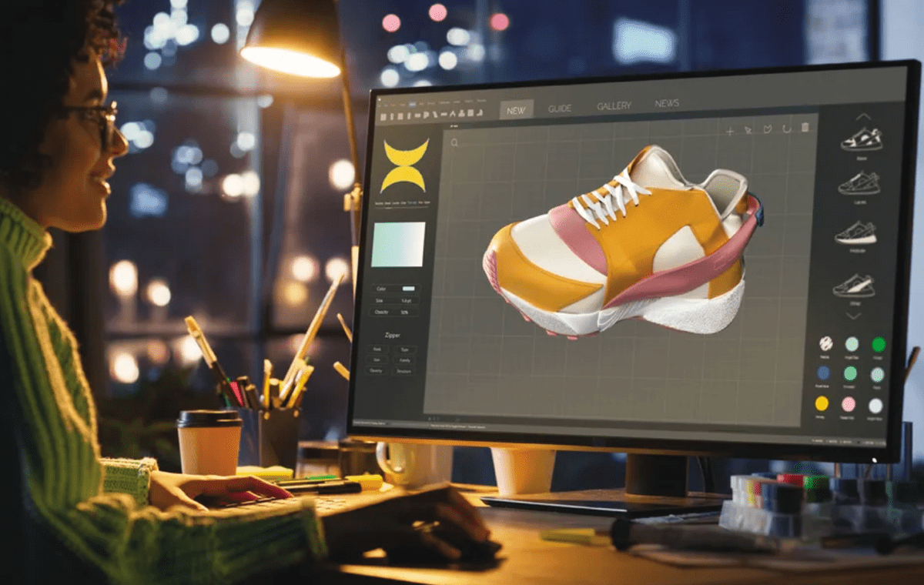Image resolution: width=924 pixels, height=585 pixels.
Task: Click the yellow crescent logo in left panel
Action: (404, 165)
